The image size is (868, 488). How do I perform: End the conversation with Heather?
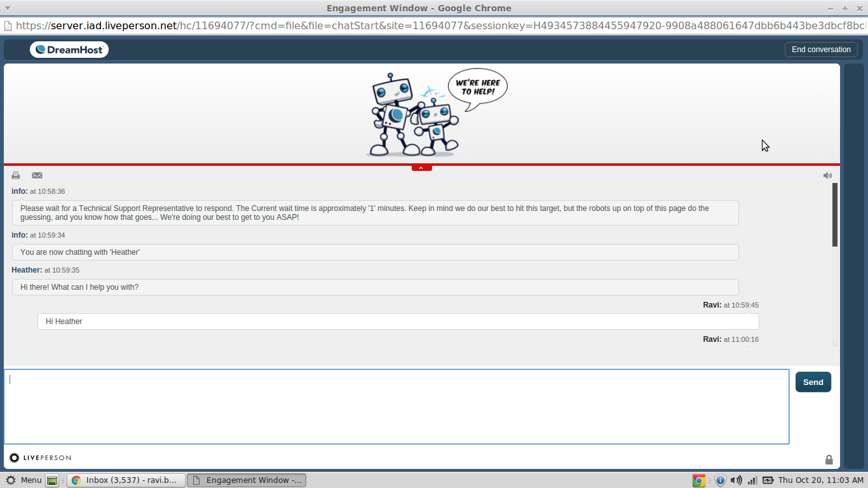pyautogui.click(x=821, y=49)
